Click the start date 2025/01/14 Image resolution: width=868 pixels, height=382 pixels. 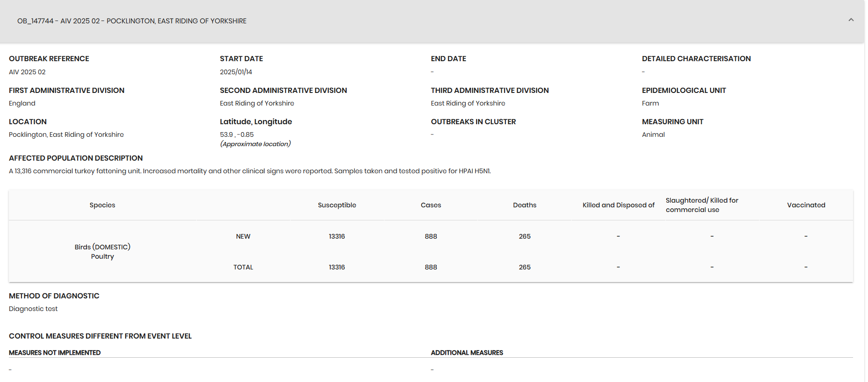coord(236,72)
